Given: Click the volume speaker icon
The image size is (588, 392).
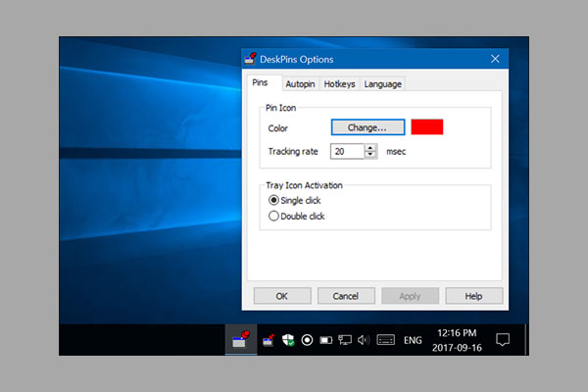Looking at the screenshot, I should (364, 340).
